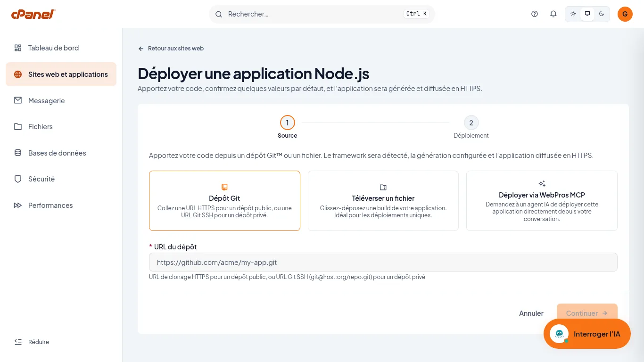Open the user avatar G menu

625,14
